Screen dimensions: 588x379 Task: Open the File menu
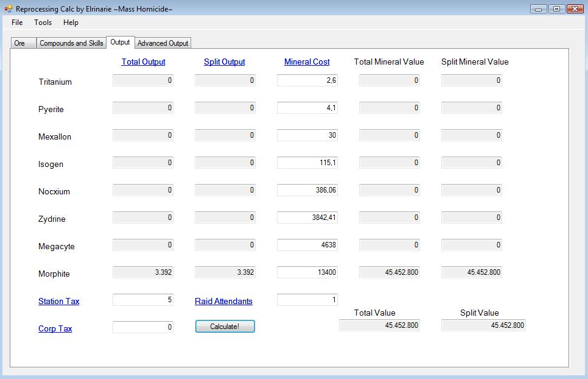coord(17,23)
